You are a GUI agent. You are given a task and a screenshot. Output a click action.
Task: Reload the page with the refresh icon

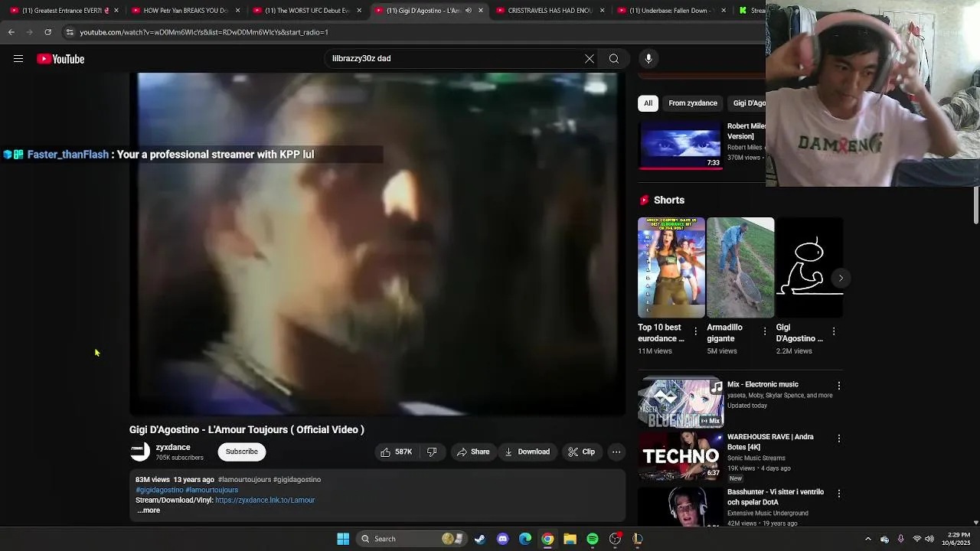[47, 32]
